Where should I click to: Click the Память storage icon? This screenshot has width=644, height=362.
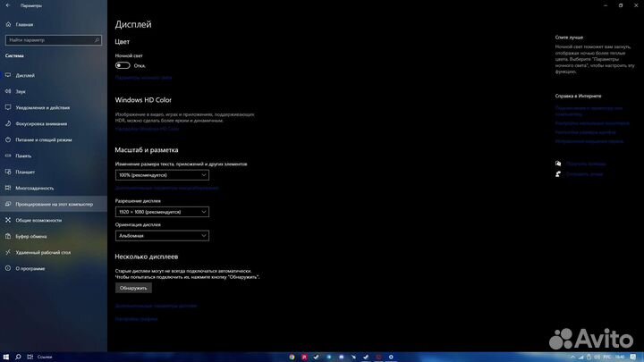click(8, 156)
